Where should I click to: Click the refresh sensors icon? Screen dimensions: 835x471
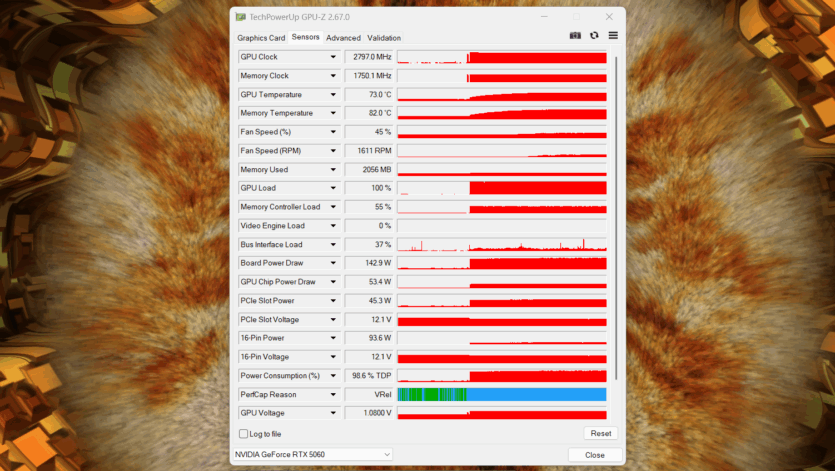(x=594, y=36)
